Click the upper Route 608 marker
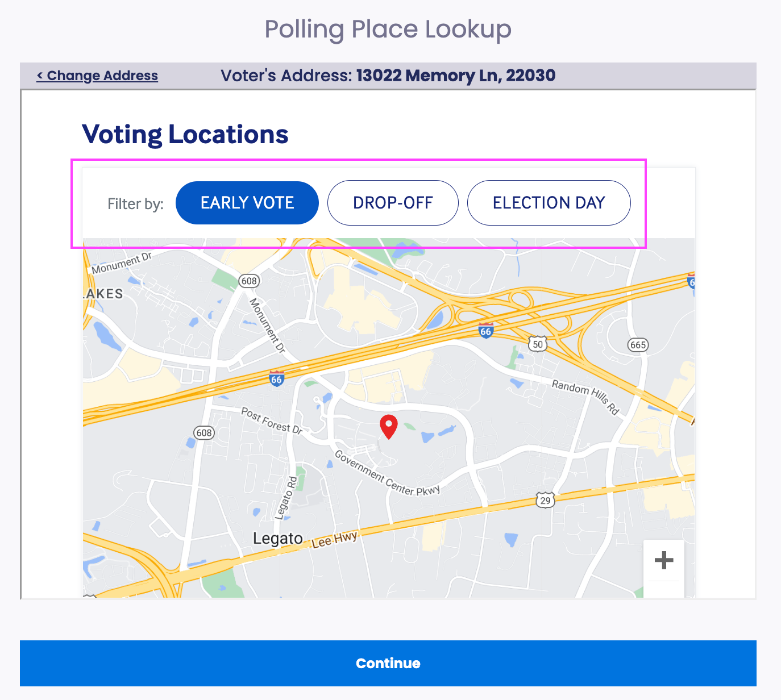 [x=249, y=281]
